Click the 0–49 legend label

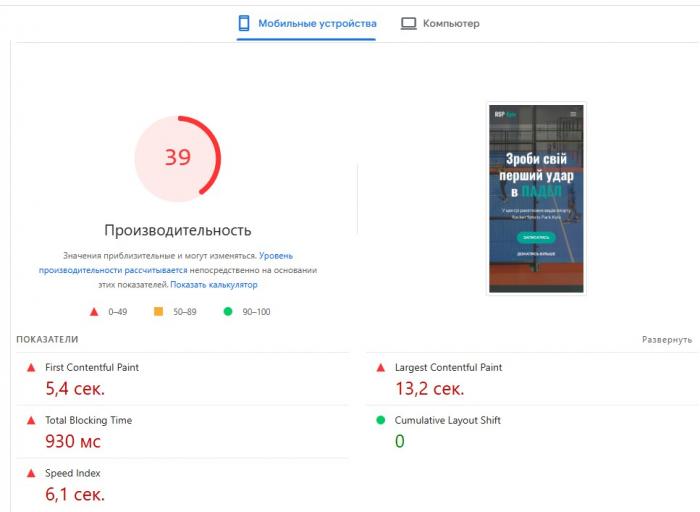(x=117, y=312)
